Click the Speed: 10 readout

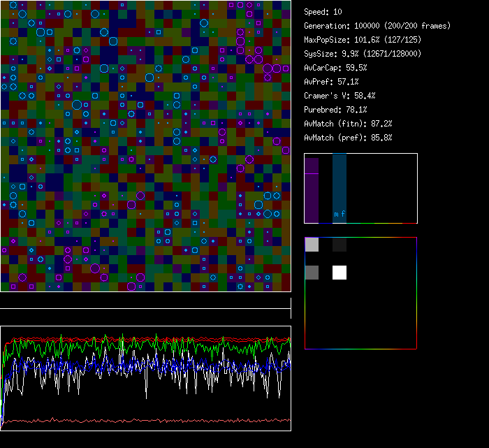(323, 12)
